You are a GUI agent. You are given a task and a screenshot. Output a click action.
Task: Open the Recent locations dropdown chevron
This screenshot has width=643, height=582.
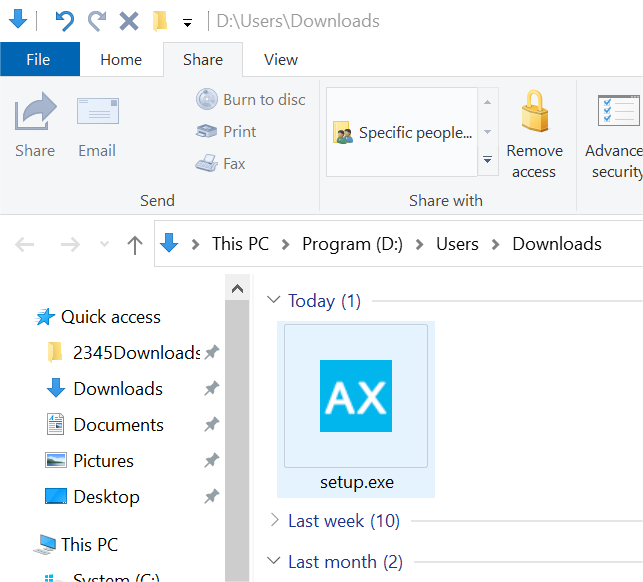(x=105, y=244)
